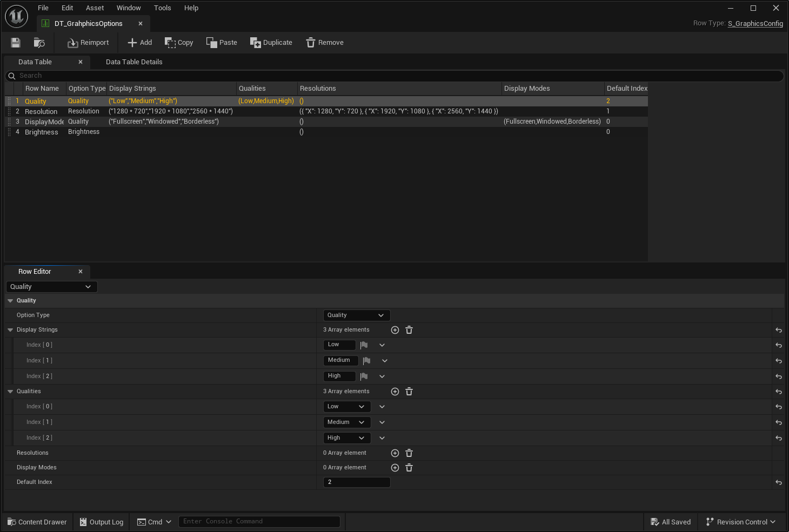The width and height of the screenshot is (789, 532).
Task: Paste onto selected row
Action: (x=222, y=43)
